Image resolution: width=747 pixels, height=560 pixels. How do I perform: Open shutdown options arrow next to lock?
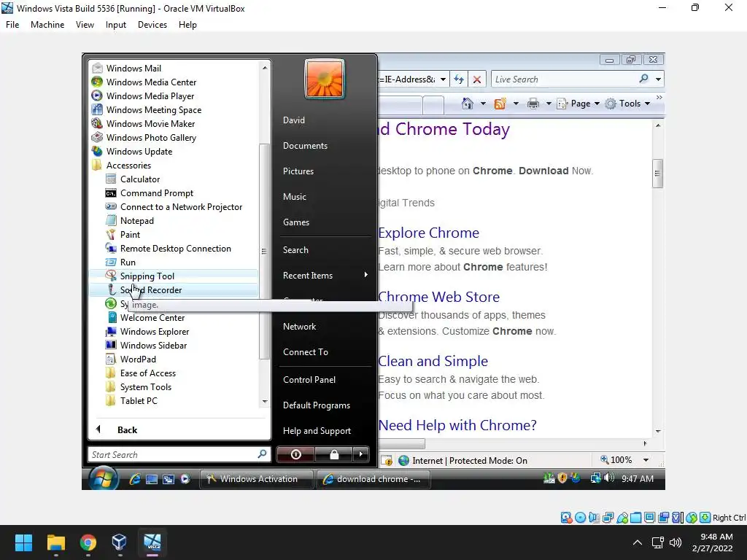[360, 454]
